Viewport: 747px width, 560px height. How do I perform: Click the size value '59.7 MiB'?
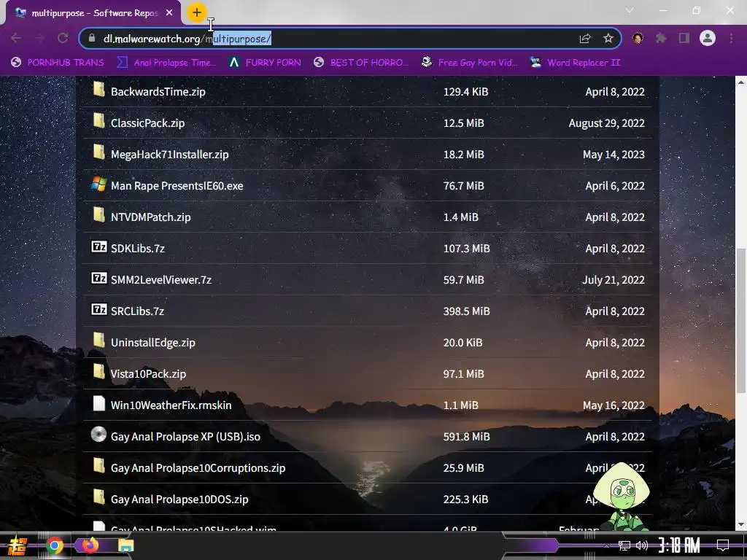click(x=463, y=280)
